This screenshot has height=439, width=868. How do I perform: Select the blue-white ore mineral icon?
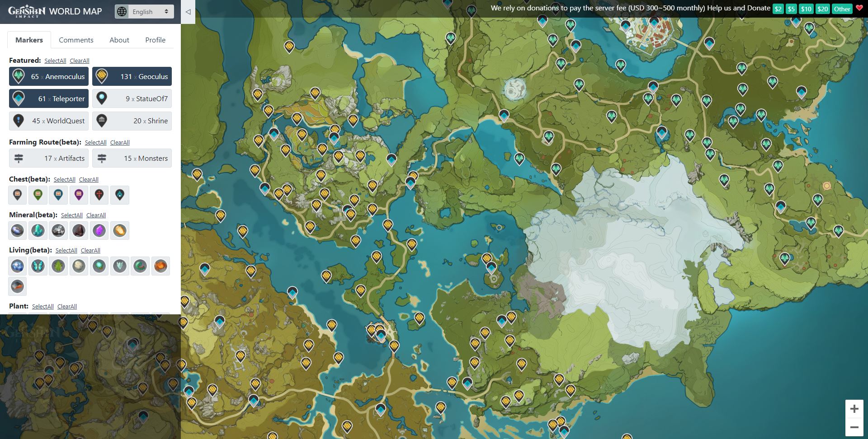coord(18,231)
